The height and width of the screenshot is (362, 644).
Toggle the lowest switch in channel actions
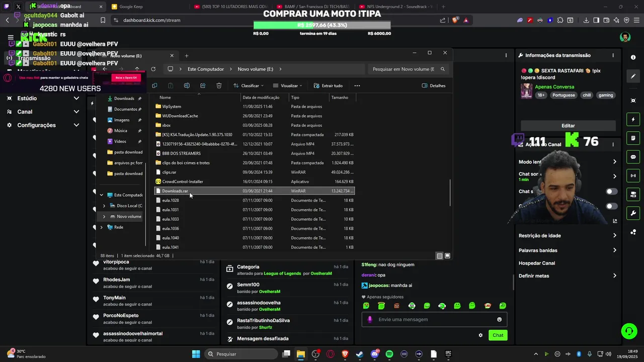(x=611, y=206)
